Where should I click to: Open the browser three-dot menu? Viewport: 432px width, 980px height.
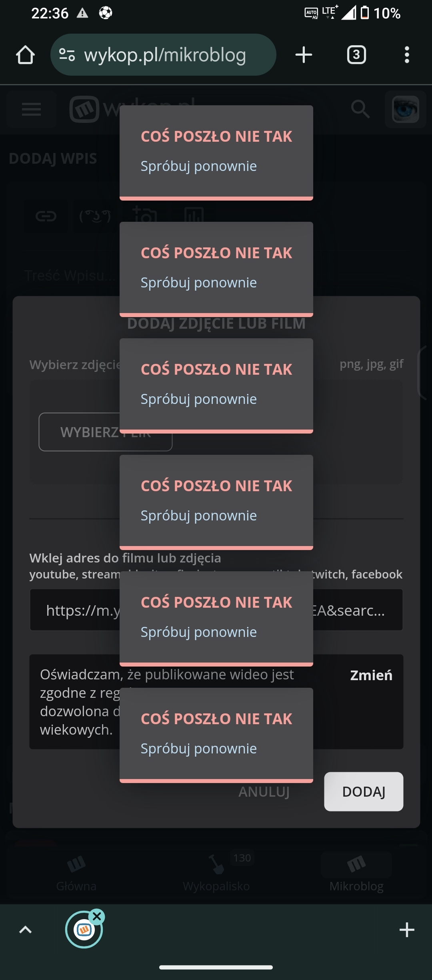click(407, 55)
